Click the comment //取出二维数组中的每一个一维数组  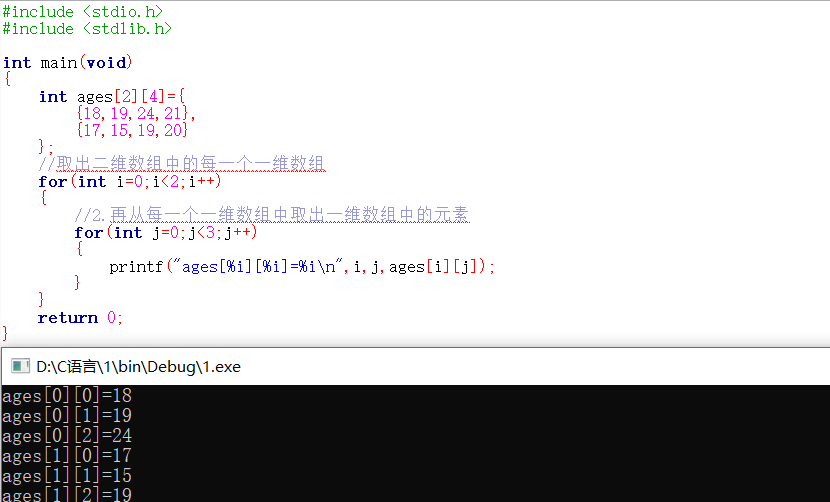[182, 163]
